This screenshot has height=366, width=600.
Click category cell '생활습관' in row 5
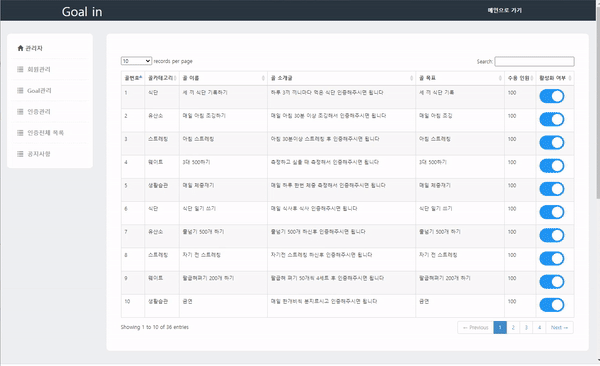tap(158, 185)
